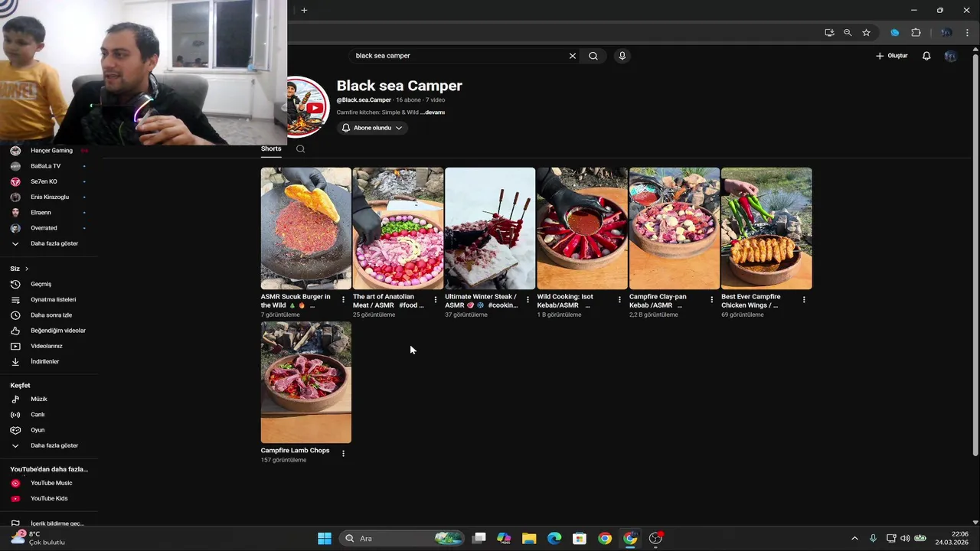Click the Oluştur create button
Screen dimensions: 980x551
click(892, 56)
